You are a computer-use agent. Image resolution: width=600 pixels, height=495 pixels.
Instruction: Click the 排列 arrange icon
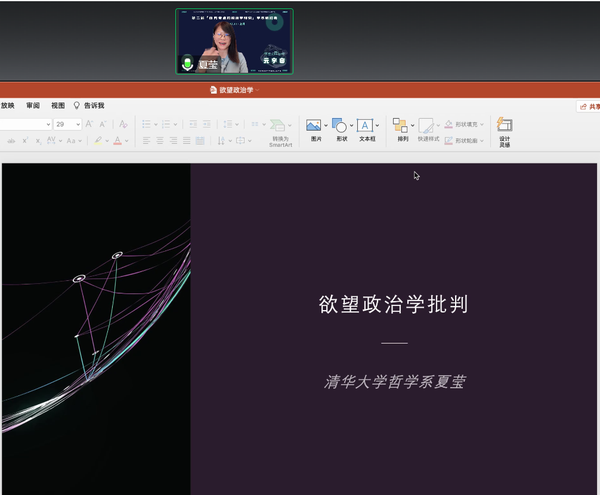pos(402,126)
